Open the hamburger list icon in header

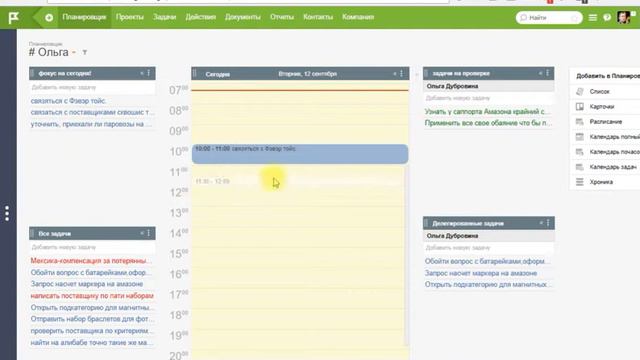(x=593, y=18)
